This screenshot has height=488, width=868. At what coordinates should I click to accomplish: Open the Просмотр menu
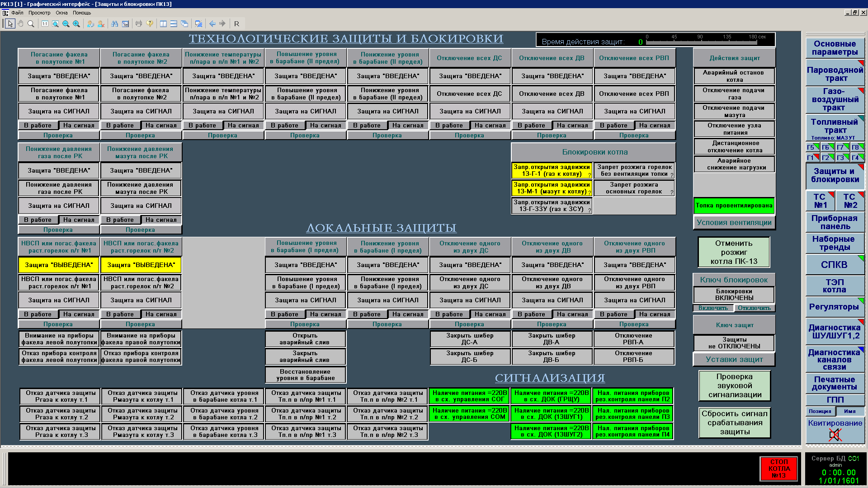[x=39, y=13]
